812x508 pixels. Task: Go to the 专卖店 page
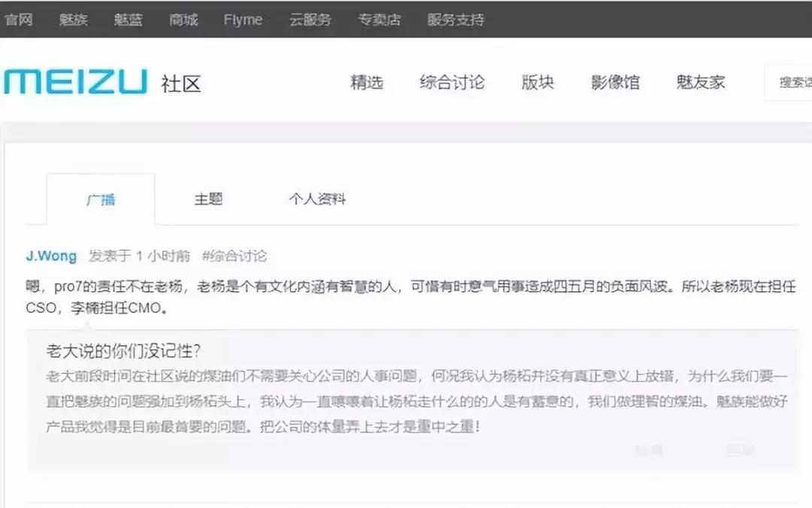click(380, 20)
